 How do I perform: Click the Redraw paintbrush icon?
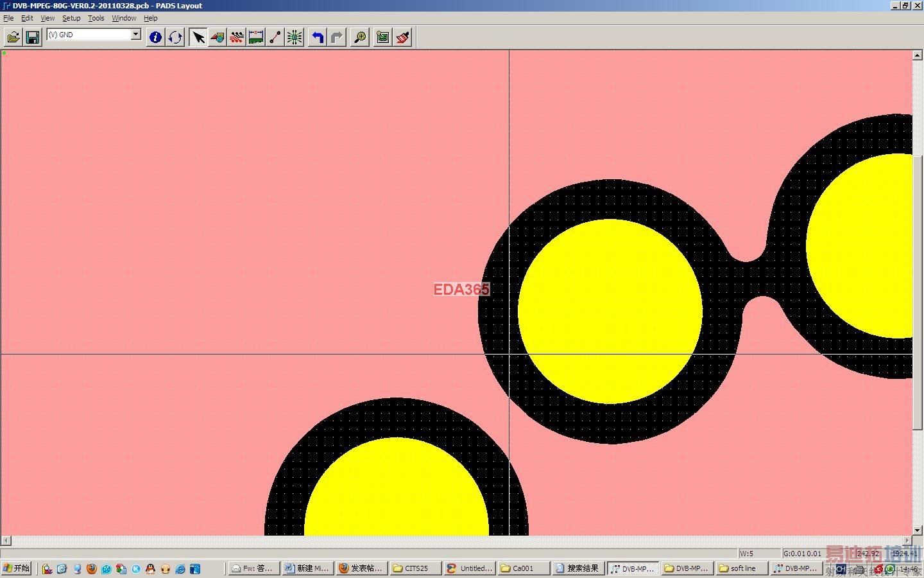tap(402, 37)
